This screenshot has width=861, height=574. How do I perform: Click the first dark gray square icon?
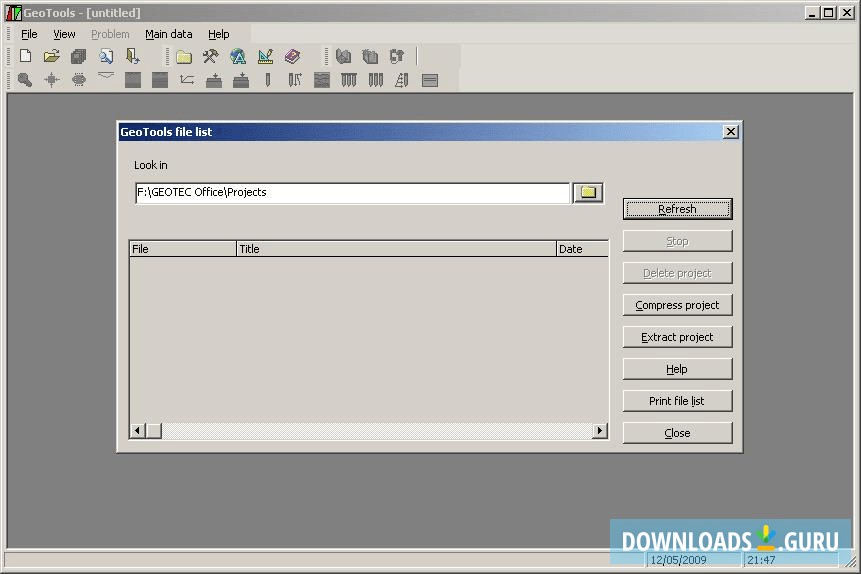[132, 80]
